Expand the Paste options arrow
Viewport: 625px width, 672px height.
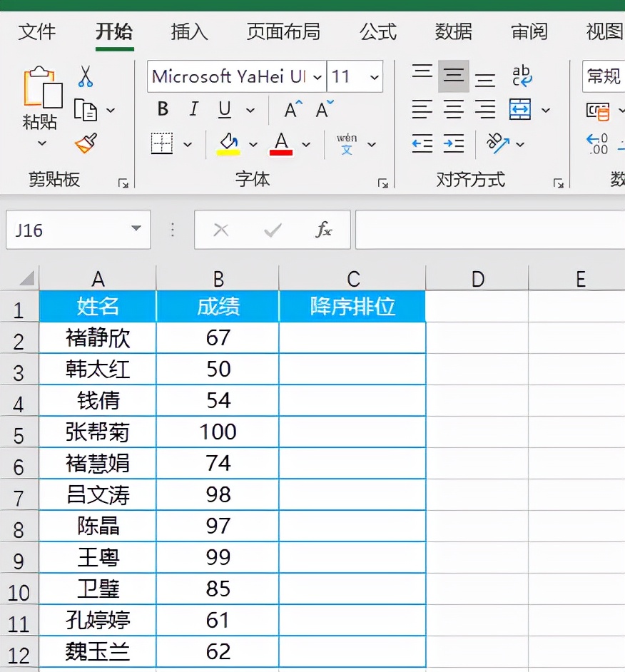click(x=42, y=143)
